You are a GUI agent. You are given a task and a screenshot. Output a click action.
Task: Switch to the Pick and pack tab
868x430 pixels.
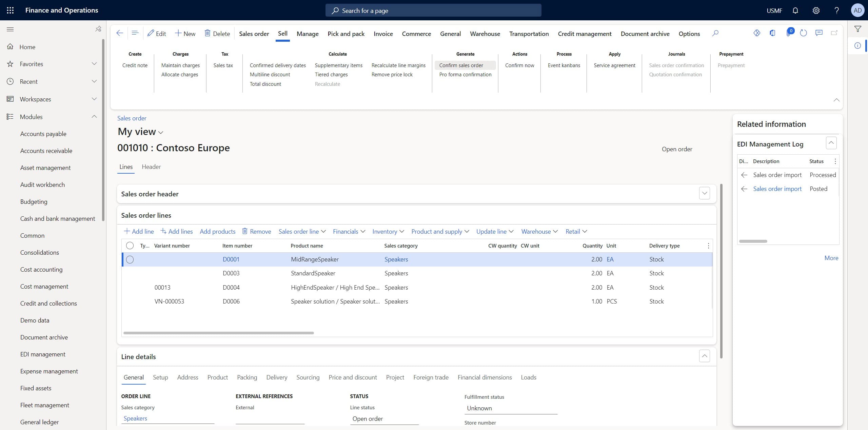tap(346, 34)
